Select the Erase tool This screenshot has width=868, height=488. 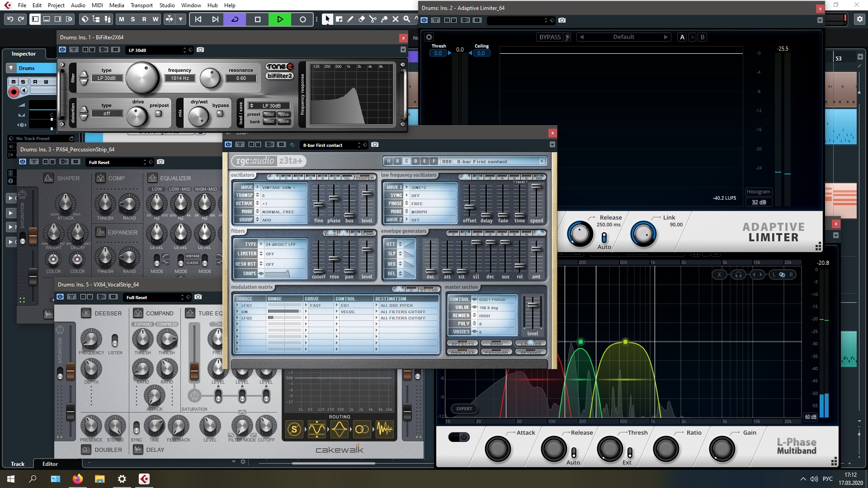(x=361, y=19)
